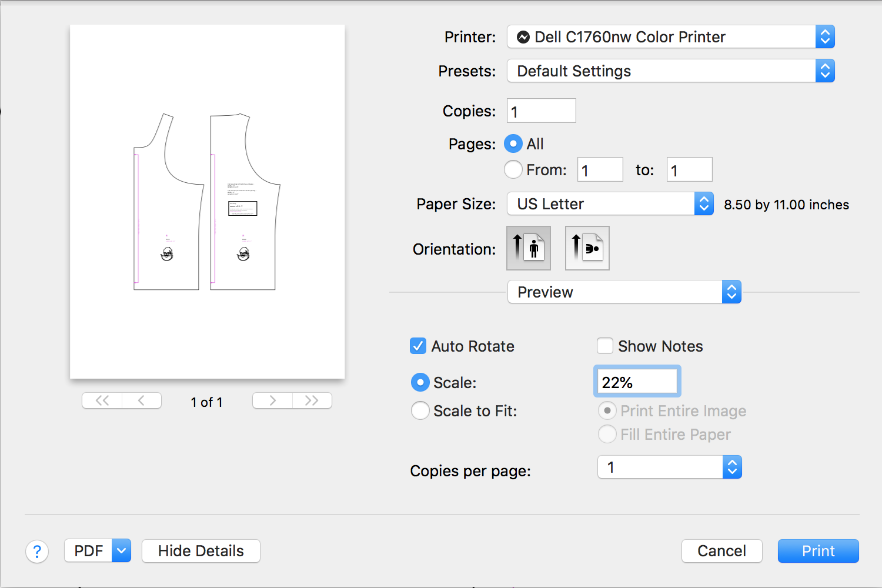Click the From page number field

point(600,170)
